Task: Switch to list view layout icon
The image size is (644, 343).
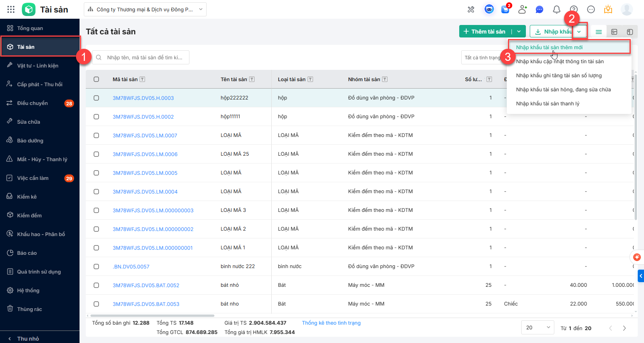Action: tap(599, 32)
